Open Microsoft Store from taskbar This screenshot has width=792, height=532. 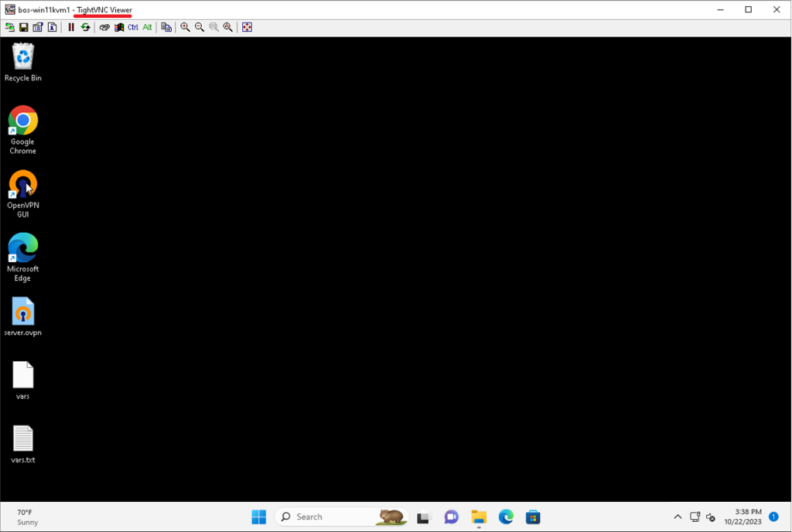[533, 517]
